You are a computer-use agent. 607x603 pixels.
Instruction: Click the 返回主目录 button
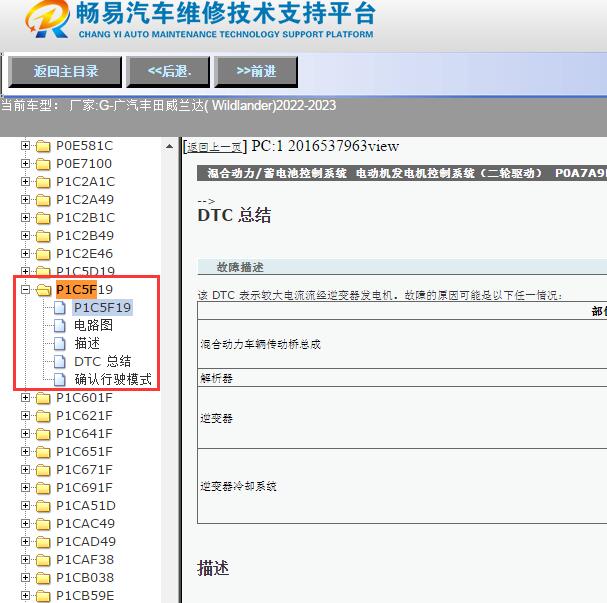coord(65,72)
